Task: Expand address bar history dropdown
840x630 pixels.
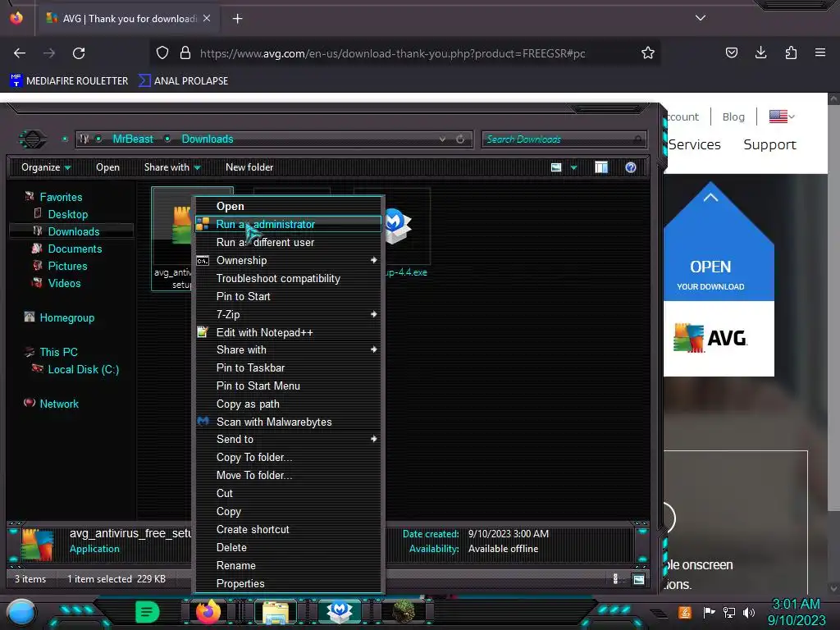Action: tap(442, 139)
